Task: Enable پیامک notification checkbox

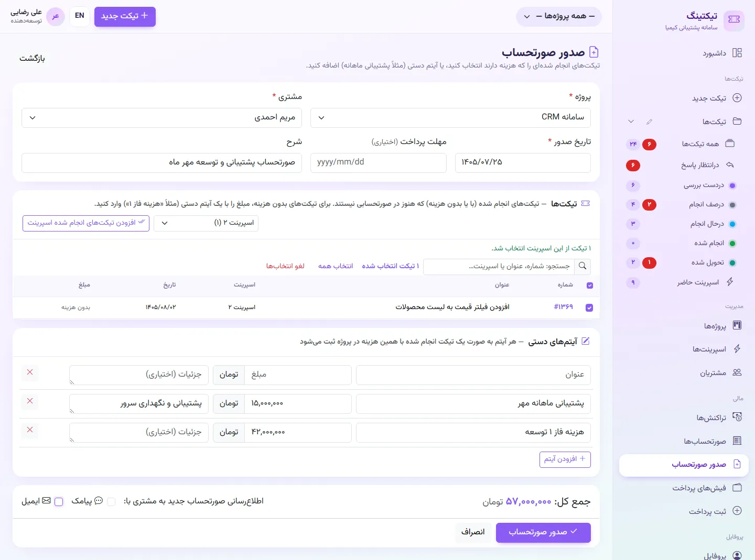Action: (x=111, y=502)
